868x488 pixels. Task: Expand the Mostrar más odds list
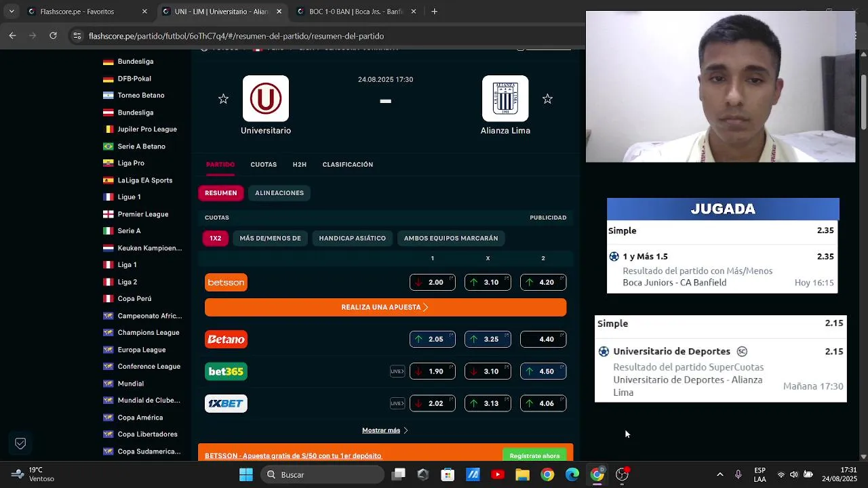(x=385, y=430)
